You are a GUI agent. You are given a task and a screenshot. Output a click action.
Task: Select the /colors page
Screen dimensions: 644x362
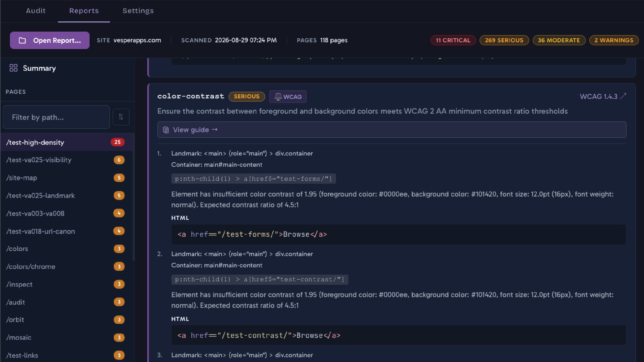point(66,249)
